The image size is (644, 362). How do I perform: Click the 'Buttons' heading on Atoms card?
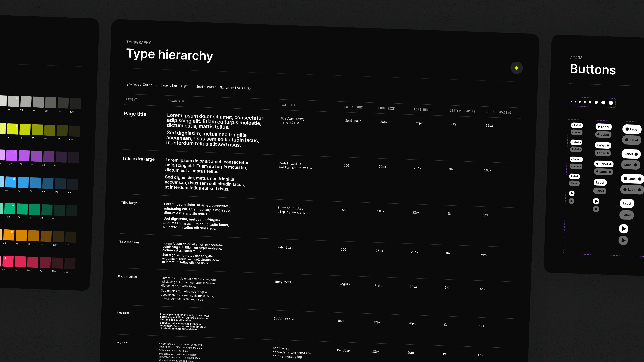coord(593,69)
